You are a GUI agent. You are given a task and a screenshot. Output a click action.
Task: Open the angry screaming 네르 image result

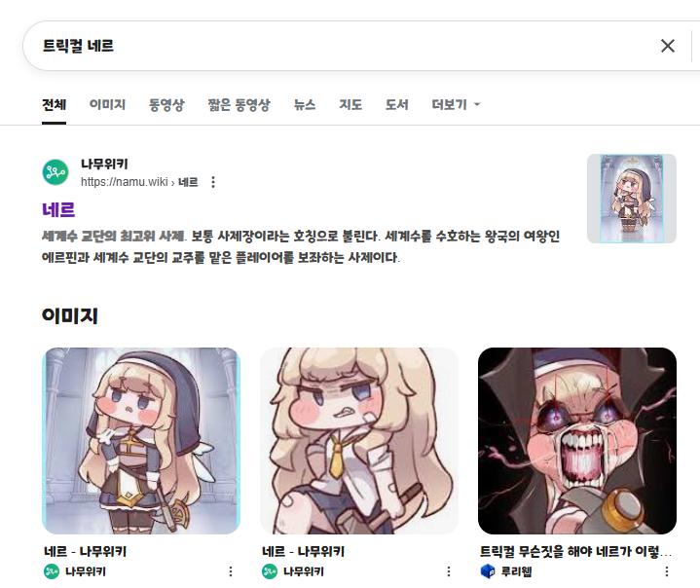pos(576,441)
